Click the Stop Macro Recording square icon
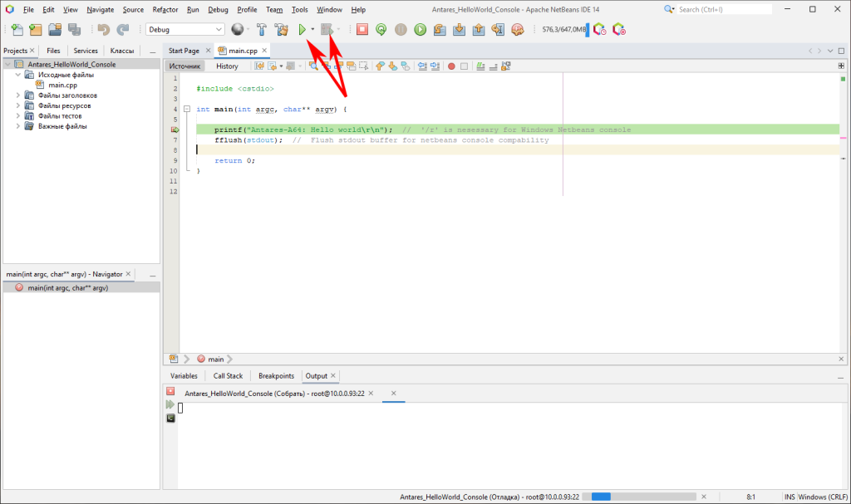This screenshot has height=504, width=851. point(464,66)
